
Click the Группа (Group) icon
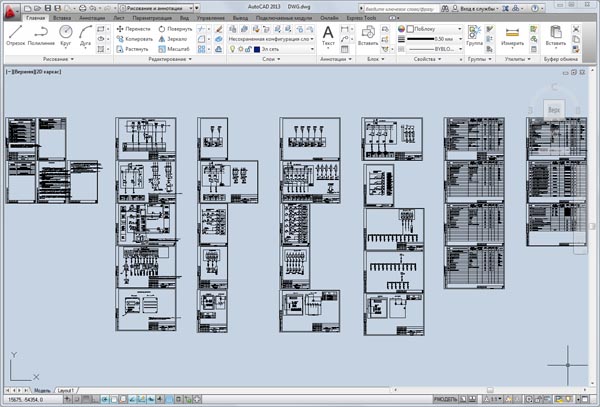click(474, 34)
